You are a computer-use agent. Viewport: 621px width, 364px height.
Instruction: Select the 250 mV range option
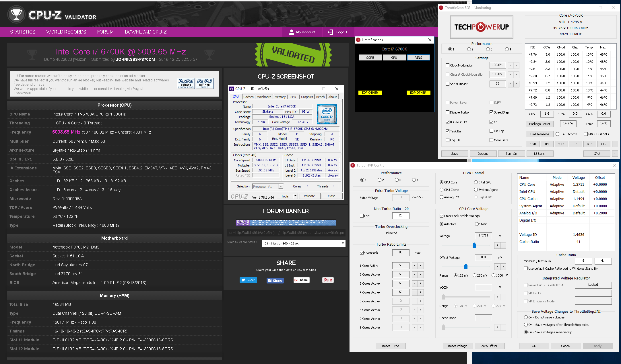click(474, 275)
